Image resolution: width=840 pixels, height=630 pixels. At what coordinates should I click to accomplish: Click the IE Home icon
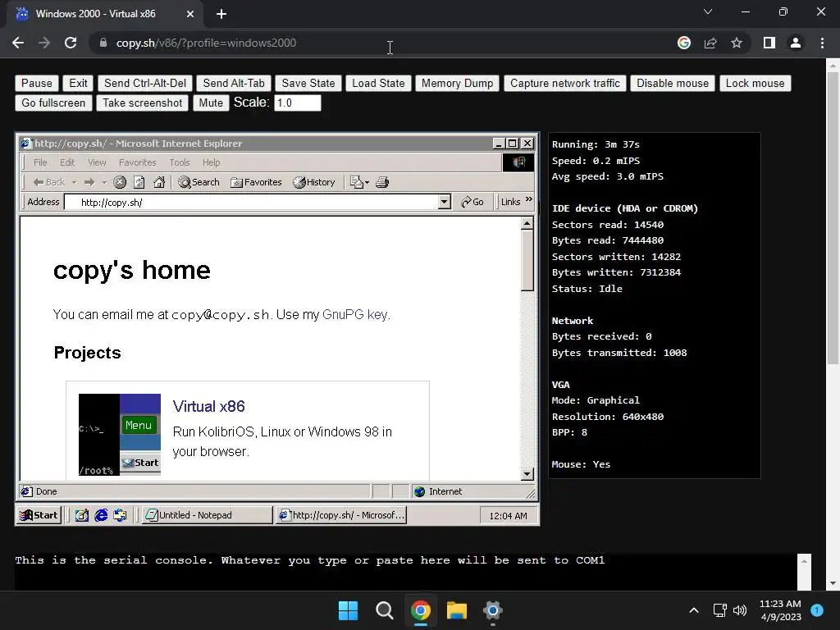(159, 182)
